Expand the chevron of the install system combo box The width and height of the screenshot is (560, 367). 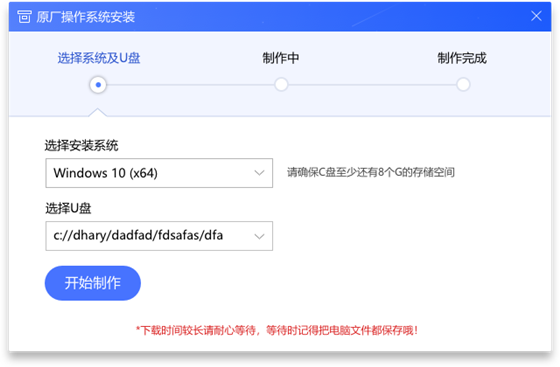click(259, 173)
